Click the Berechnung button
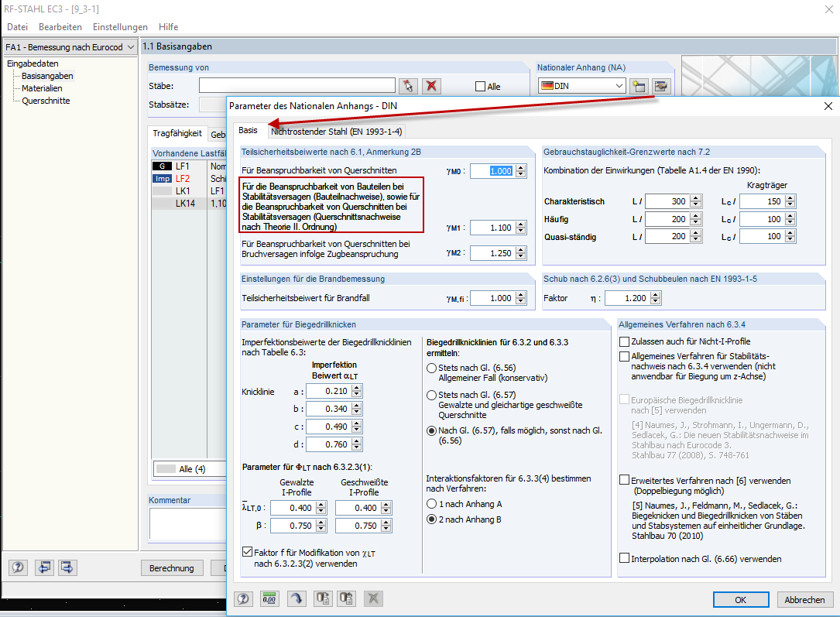This screenshot has height=617, width=840. 171,567
